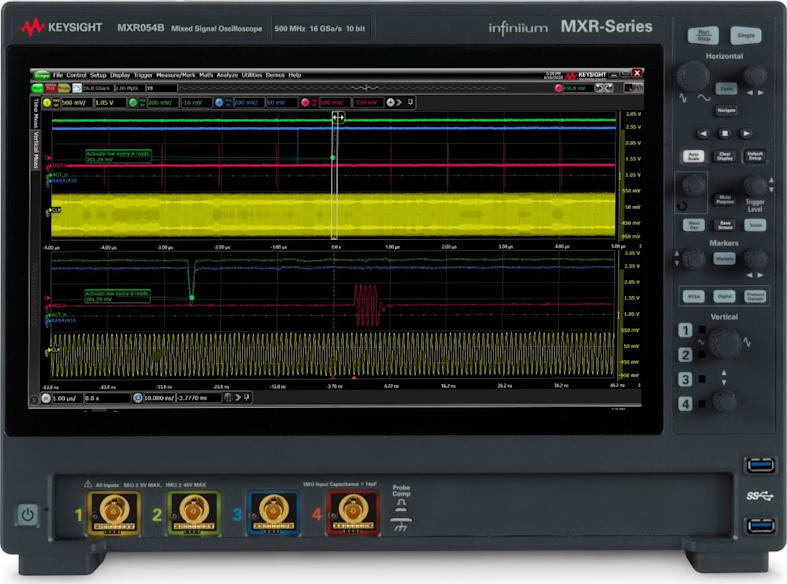Screen dimensions: 787x584
Task: Toggle Vertical channel 2 front panel key
Action: coord(685,355)
